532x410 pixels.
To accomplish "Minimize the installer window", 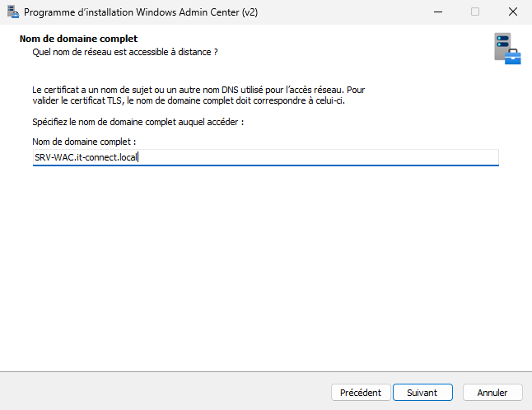I will 436,12.
